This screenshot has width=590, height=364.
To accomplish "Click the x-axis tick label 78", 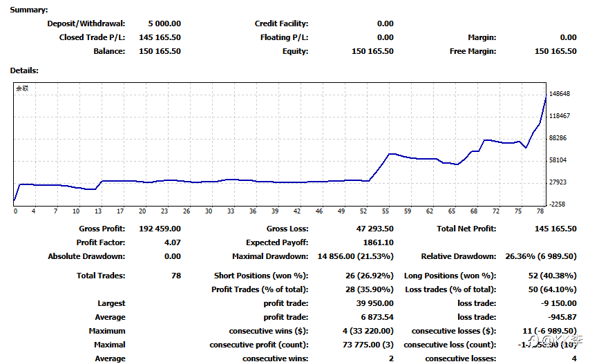I will tap(540, 211).
